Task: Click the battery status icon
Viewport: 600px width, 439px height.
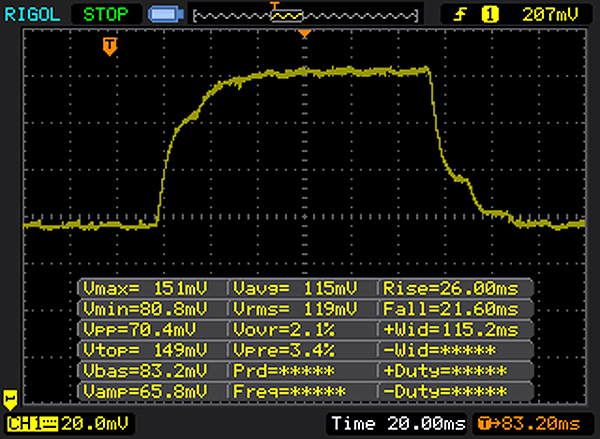Action: [162, 15]
